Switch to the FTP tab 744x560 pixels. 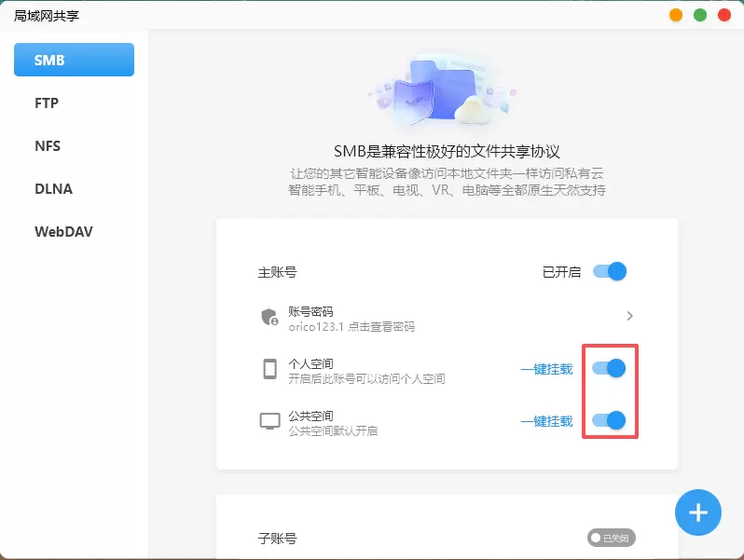(x=47, y=103)
